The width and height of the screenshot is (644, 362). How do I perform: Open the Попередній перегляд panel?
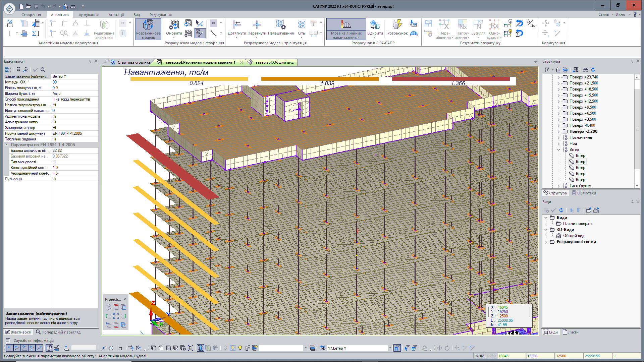pos(58,332)
